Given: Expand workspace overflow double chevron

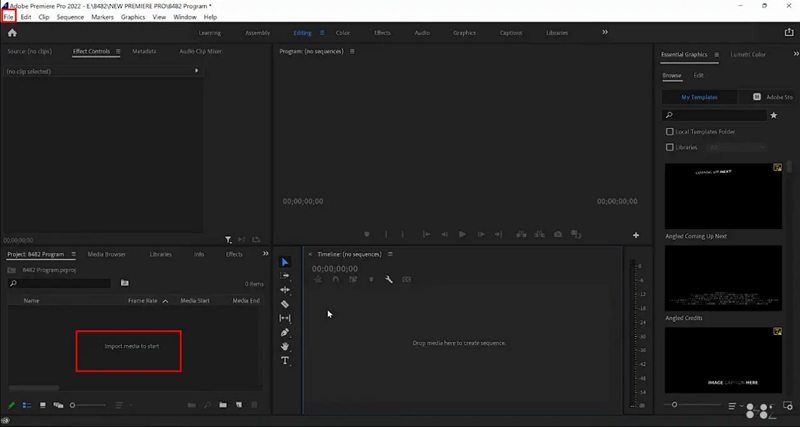Looking at the screenshot, I should point(605,32).
